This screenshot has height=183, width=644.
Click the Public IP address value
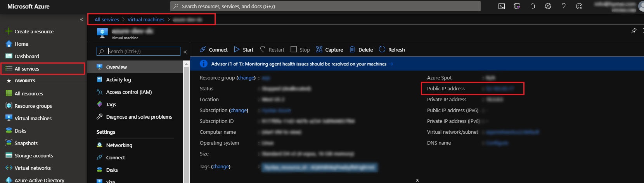point(500,88)
